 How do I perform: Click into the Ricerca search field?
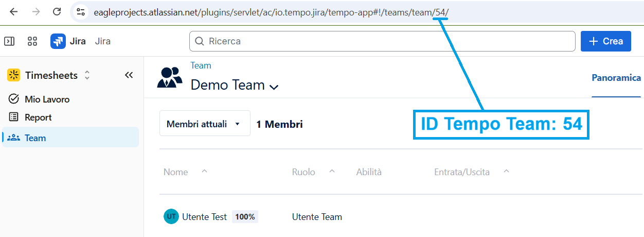(382, 41)
